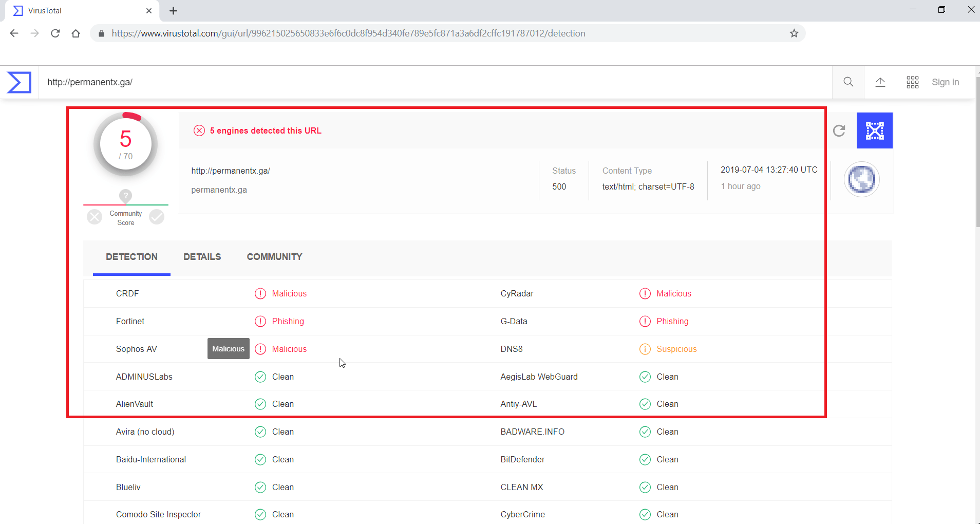Click the Avira (no cloud) engine name
The width and height of the screenshot is (980, 524).
[x=145, y=432]
